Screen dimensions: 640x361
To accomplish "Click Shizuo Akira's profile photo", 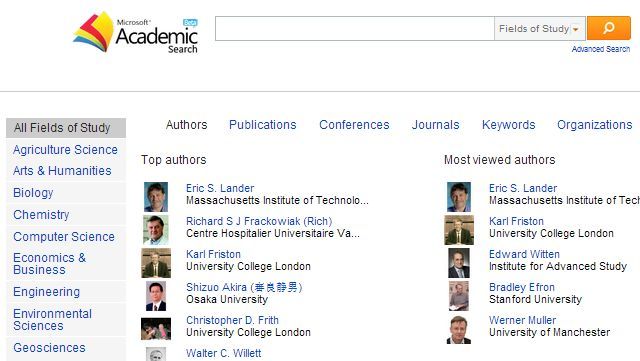I will click(156, 296).
